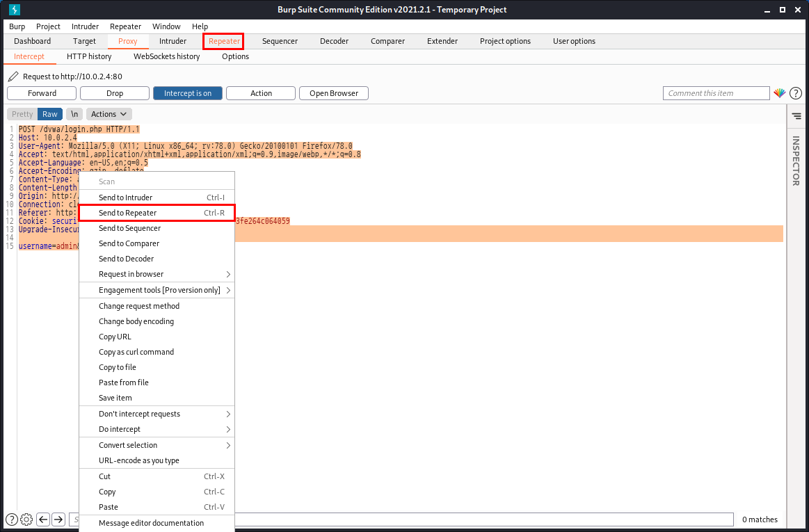Select URL-encode as you type
This screenshot has height=532, width=809.
(x=157, y=461)
